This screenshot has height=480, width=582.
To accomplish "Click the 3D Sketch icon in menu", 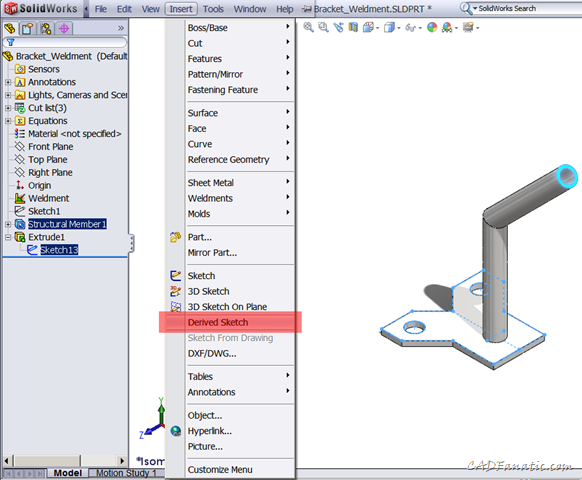I will pos(176,291).
